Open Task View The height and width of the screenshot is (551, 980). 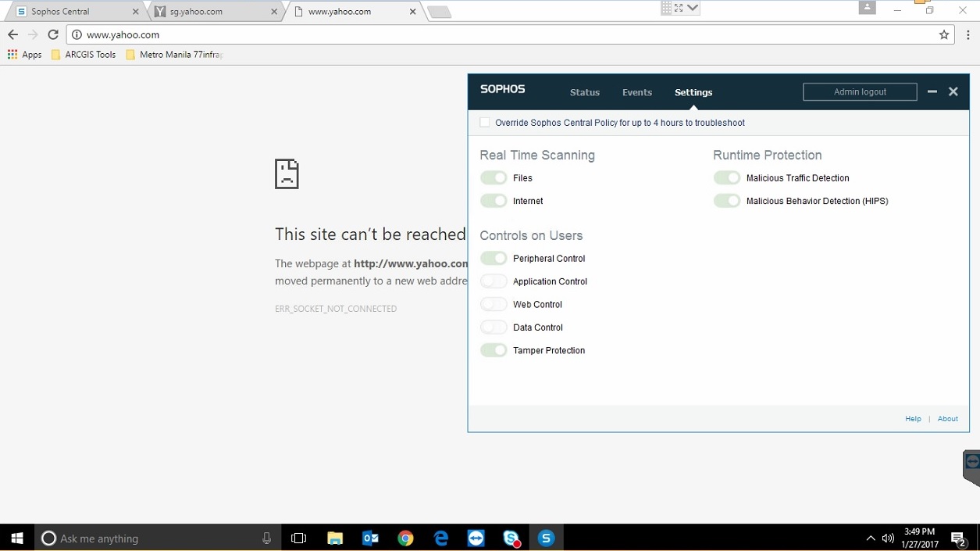click(298, 538)
